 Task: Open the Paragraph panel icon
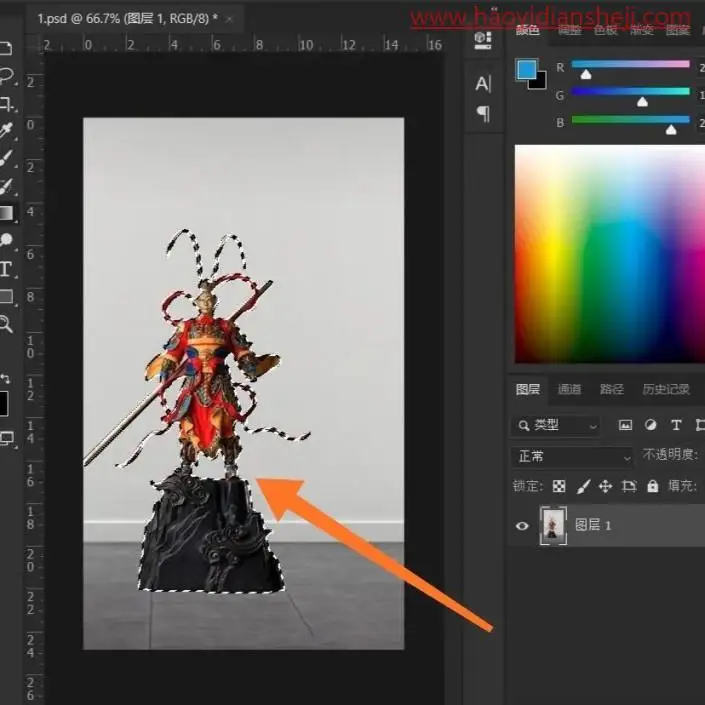point(483,114)
